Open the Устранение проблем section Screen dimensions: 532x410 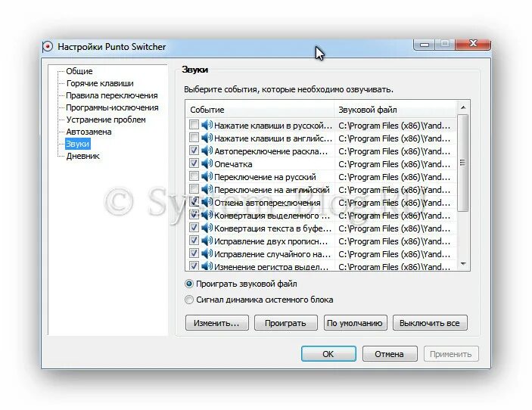click(x=106, y=120)
